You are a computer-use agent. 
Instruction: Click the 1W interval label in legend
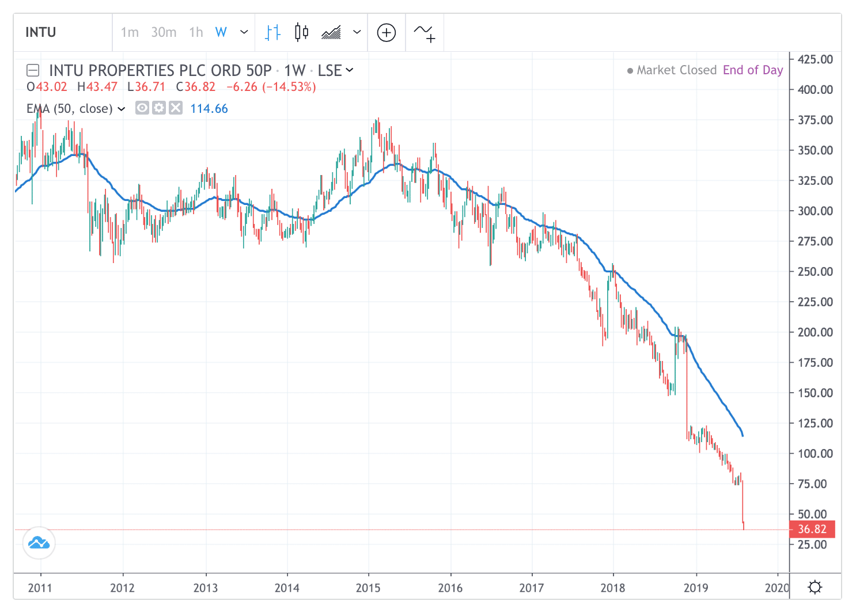pyautogui.click(x=294, y=70)
